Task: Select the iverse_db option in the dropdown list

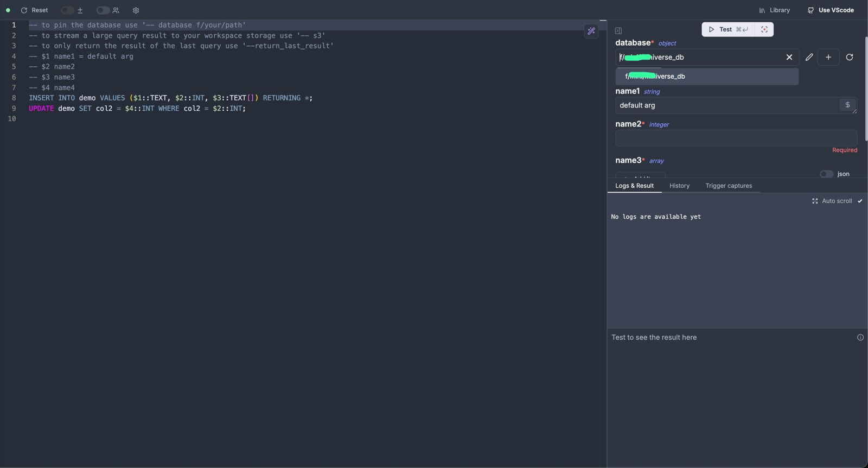Action: pyautogui.click(x=707, y=77)
